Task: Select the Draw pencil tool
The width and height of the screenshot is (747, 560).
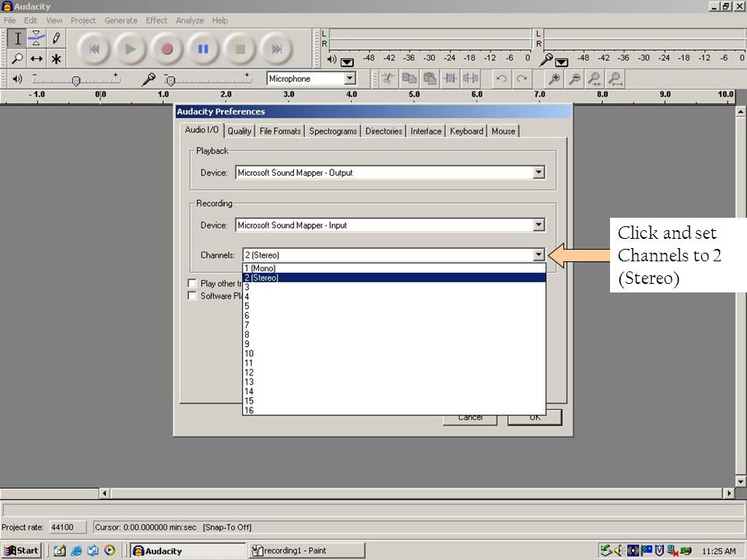Action: coord(56,38)
